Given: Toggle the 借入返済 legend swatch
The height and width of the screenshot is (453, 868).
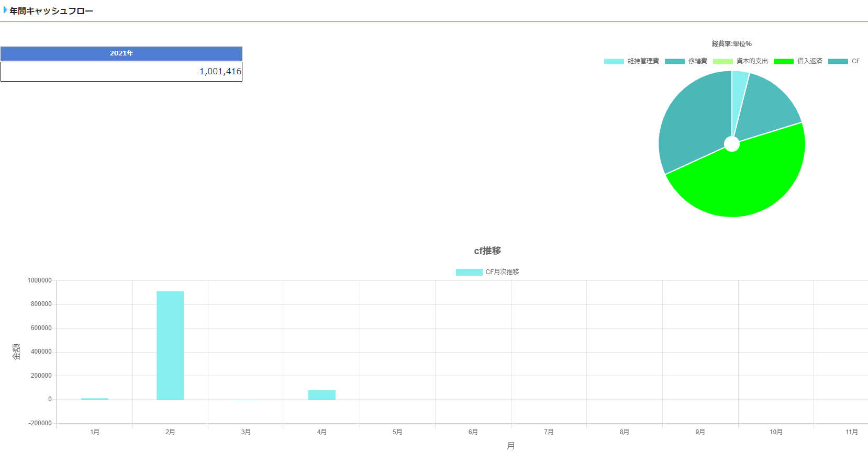Looking at the screenshot, I should click(783, 61).
